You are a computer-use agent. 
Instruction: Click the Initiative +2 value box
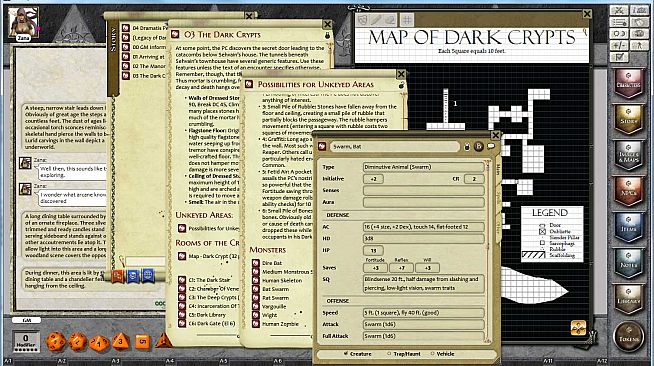pos(373,179)
